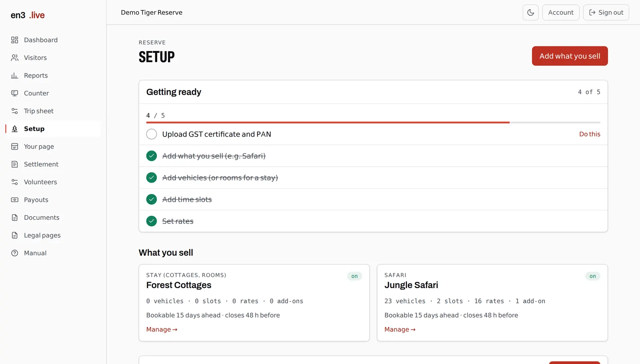Screen dimensions: 640x364
Task: Click 'Add vehicles (or rooms for a stay)' text
Action: click(220, 177)
